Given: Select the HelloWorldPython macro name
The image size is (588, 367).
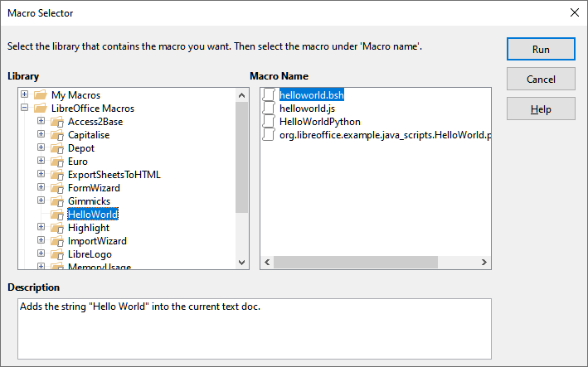Looking at the screenshot, I should (320, 122).
